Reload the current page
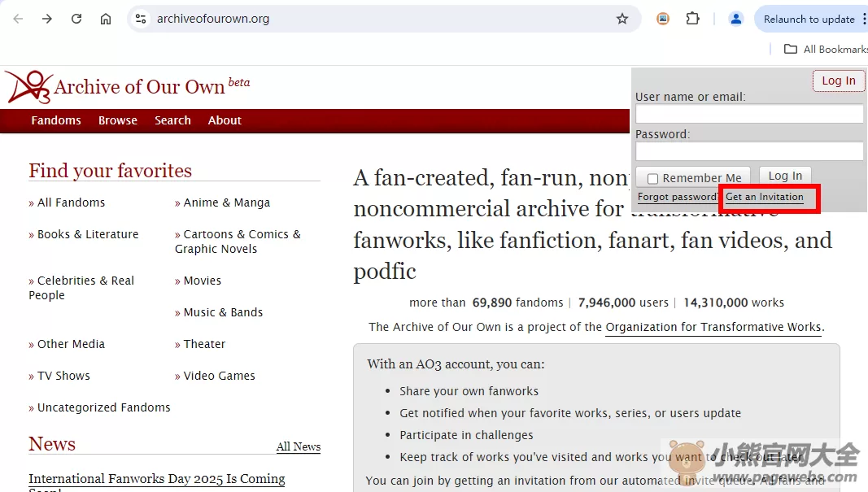Screen dimensions: 868x492 (x=76, y=19)
